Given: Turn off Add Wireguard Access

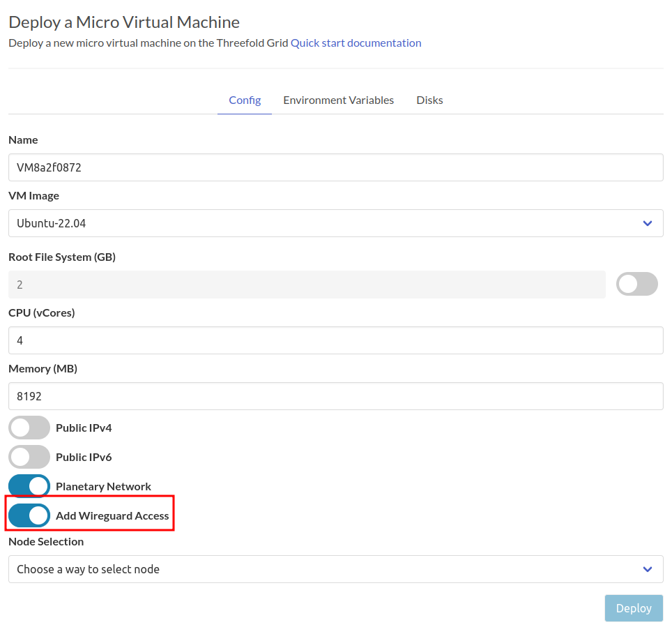Looking at the screenshot, I should coord(29,515).
